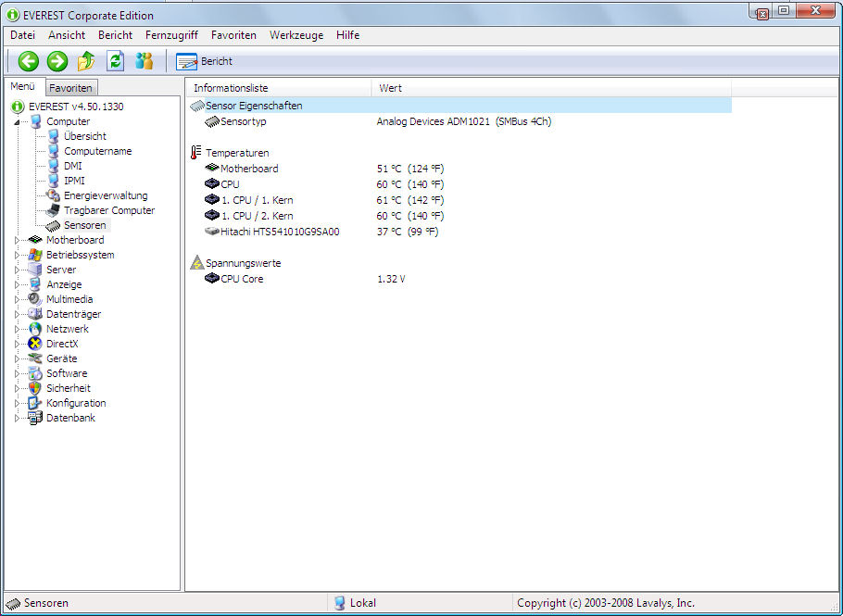Open Übersicht under Computer

[85, 136]
